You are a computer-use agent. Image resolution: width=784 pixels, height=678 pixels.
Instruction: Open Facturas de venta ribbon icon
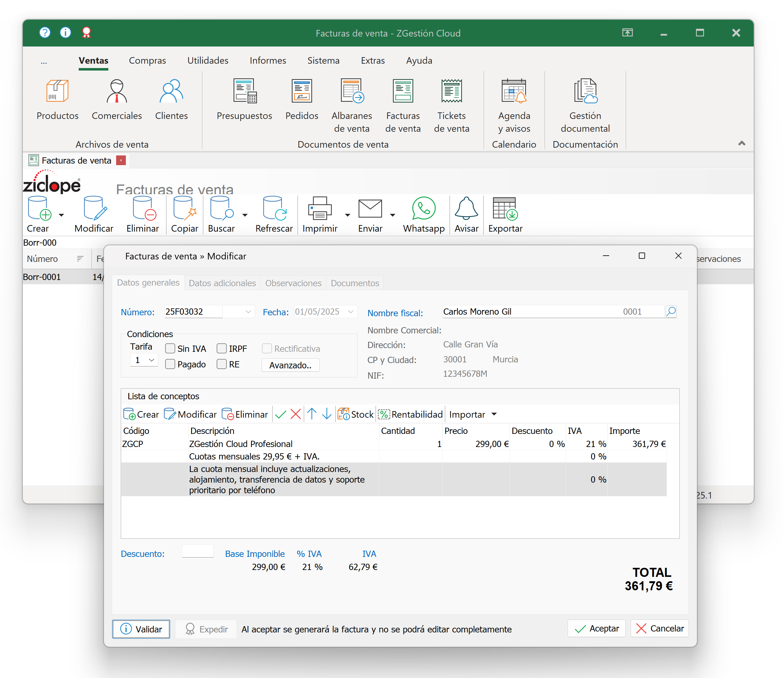coord(403,105)
